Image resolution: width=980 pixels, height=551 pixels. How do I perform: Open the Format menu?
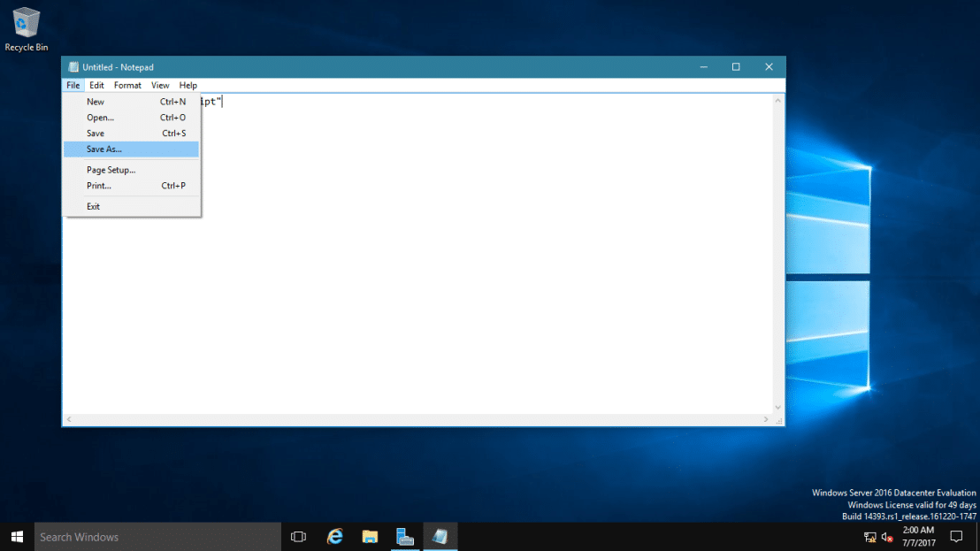(x=127, y=85)
